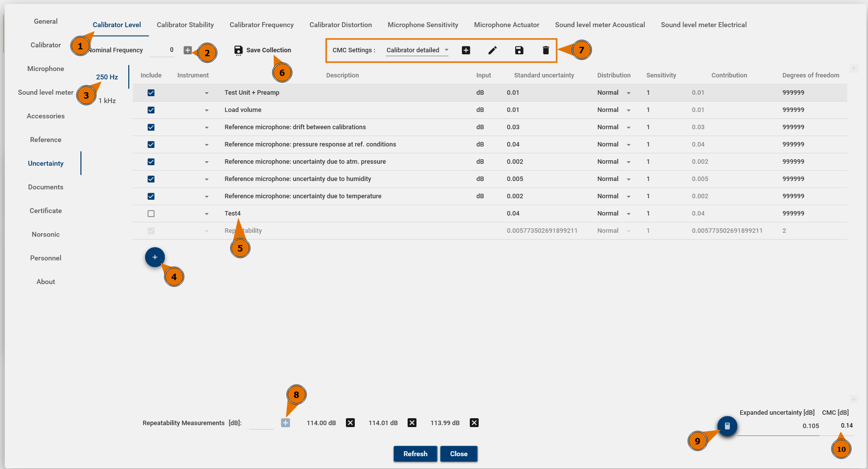
Task: Uncheck Include for Test Unit + Preamp
Action: tap(151, 93)
